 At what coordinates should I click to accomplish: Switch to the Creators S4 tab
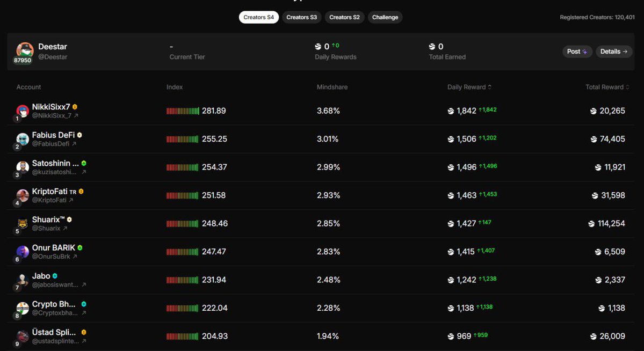point(259,17)
